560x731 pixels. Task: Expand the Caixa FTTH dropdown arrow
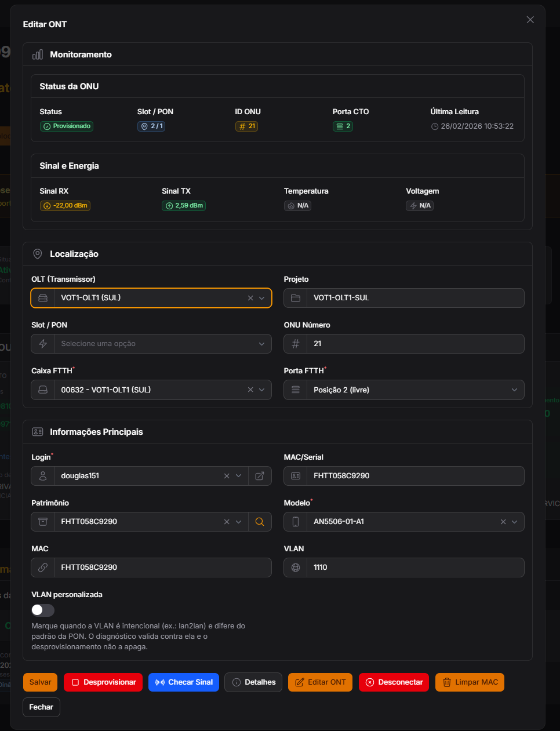click(262, 390)
